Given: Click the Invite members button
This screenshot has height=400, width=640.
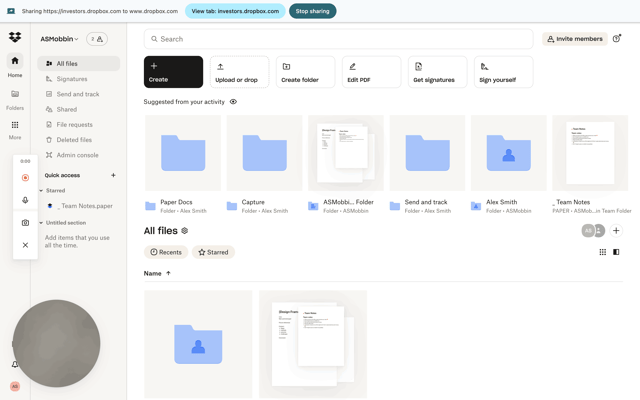Looking at the screenshot, I should [x=574, y=39].
